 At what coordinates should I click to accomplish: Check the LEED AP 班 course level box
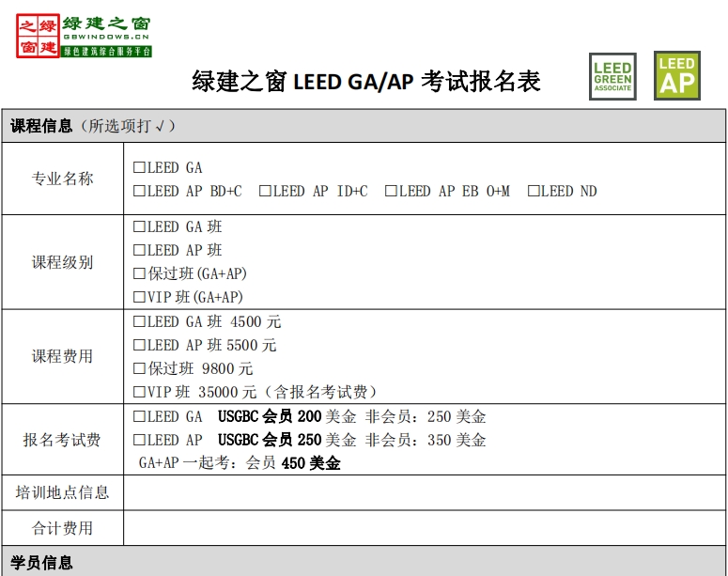(139, 250)
